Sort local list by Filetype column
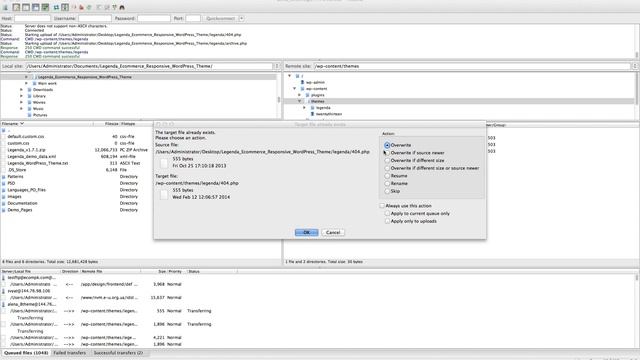This screenshot has height=360, width=640. pyautogui.click(x=136, y=124)
